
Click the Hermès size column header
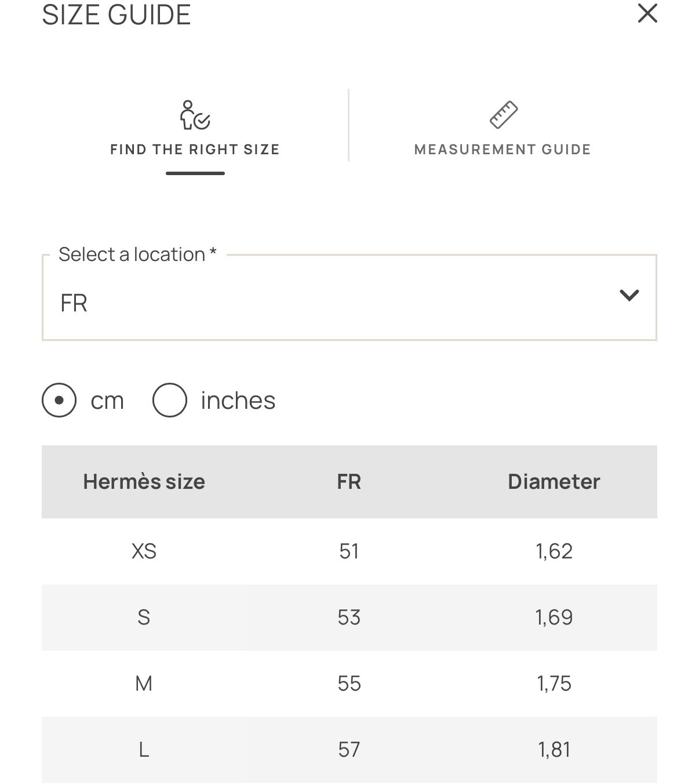144,482
